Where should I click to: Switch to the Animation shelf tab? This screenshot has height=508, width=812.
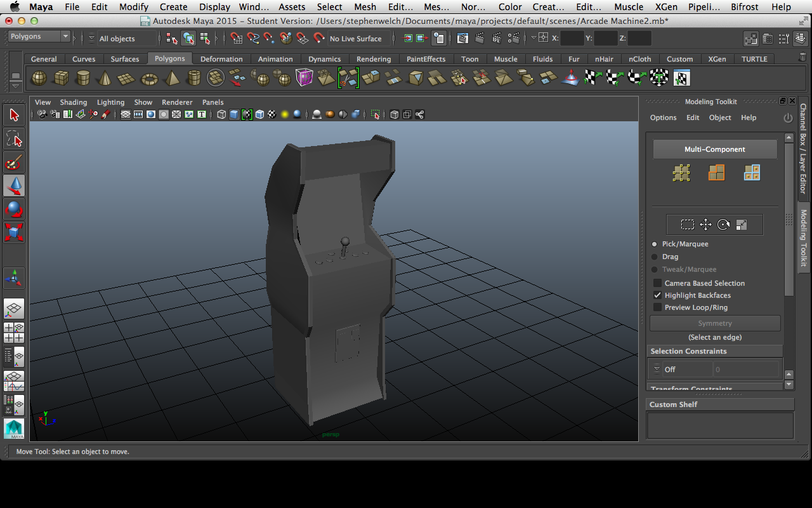[x=275, y=59]
